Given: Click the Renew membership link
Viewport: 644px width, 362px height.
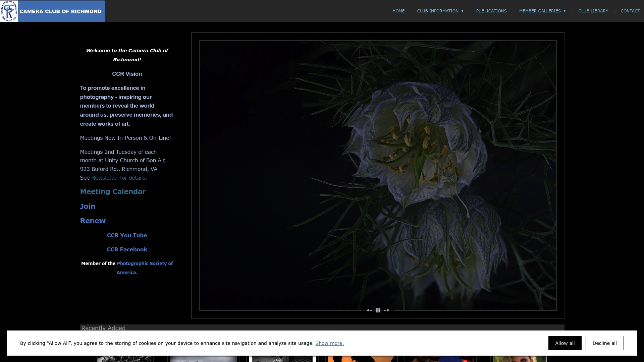Looking at the screenshot, I should pos(93,221).
